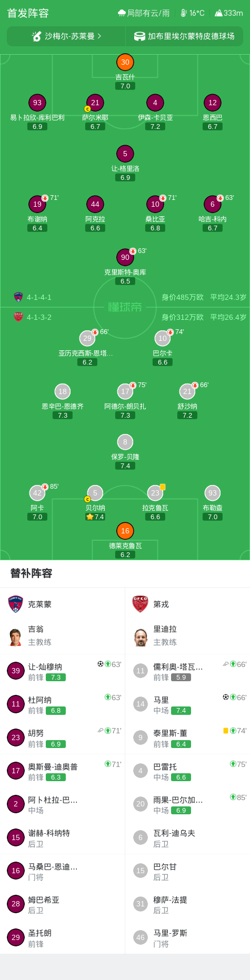Tap Dijon club crest beside 4-1-3-2
The width and height of the screenshot is (250, 980).
[18, 317]
